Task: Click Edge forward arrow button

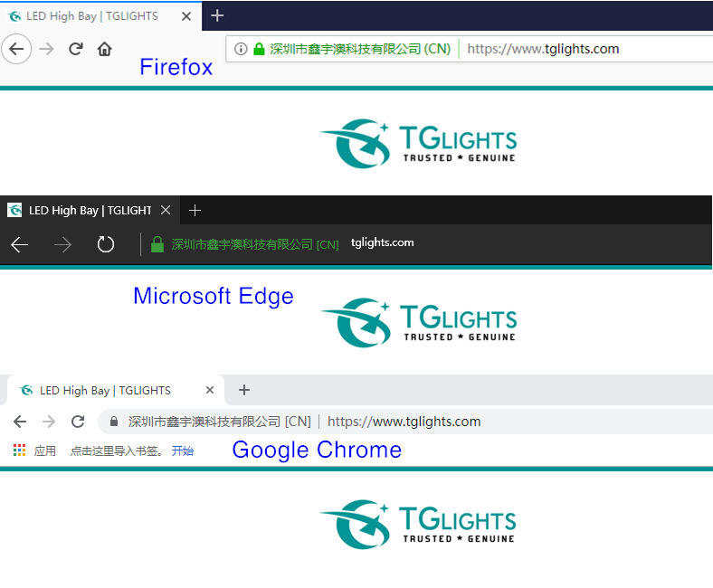Action: 62,244
